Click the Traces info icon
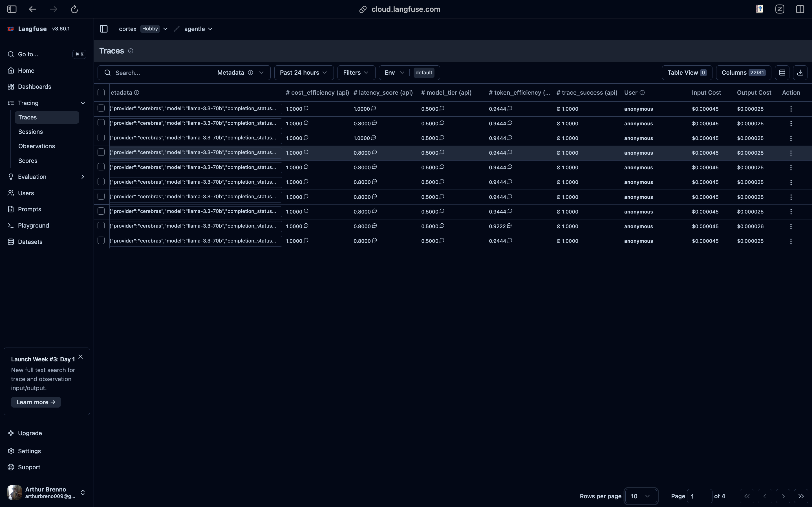Image resolution: width=812 pixels, height=507 pixels. [x=131, y=51]
